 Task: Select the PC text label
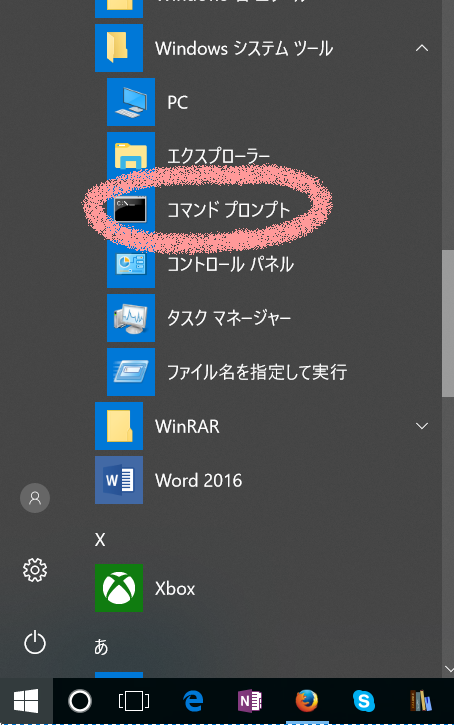pos(178,102)
